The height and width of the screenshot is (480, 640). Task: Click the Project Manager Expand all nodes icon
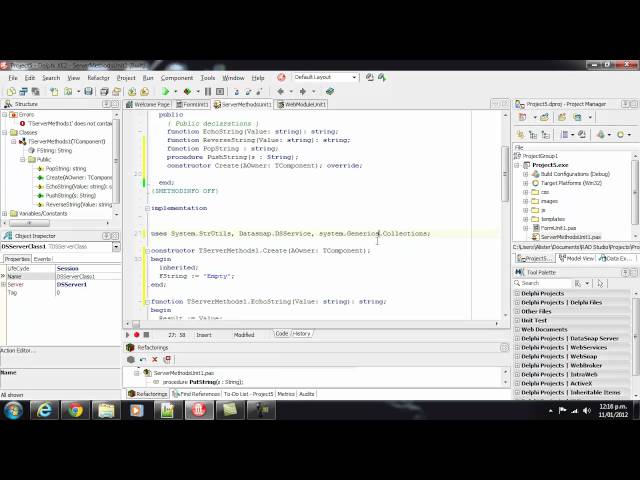[x=533, y=134]
